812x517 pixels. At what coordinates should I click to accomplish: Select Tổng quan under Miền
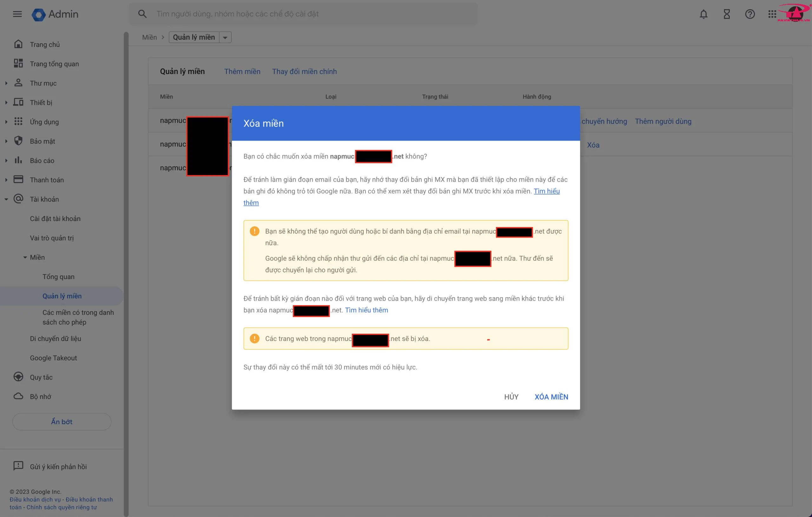[x=58, y=277]
